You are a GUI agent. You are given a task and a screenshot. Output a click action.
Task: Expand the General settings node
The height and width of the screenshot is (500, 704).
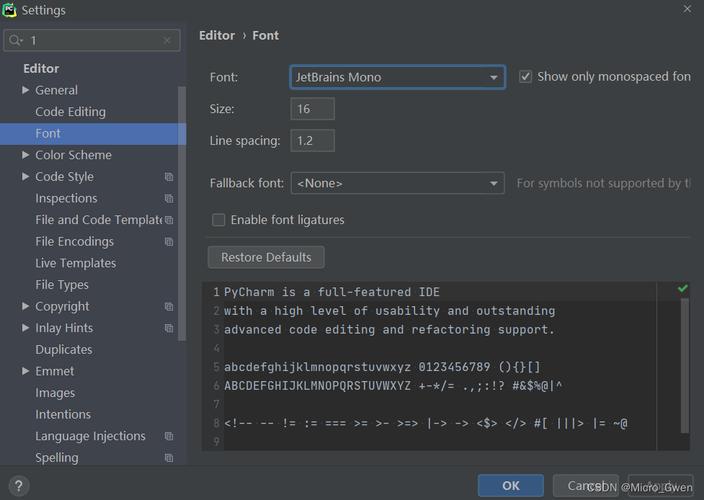coord(26,90)
